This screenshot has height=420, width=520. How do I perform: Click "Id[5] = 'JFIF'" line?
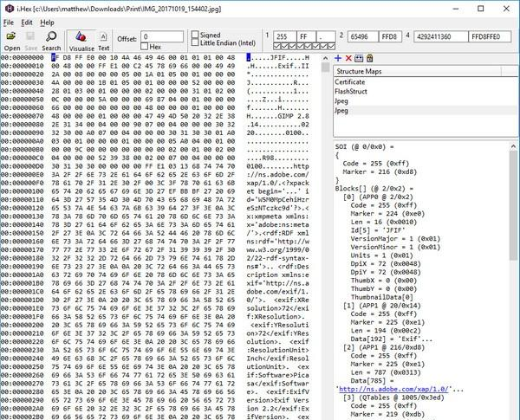(378, 230)
